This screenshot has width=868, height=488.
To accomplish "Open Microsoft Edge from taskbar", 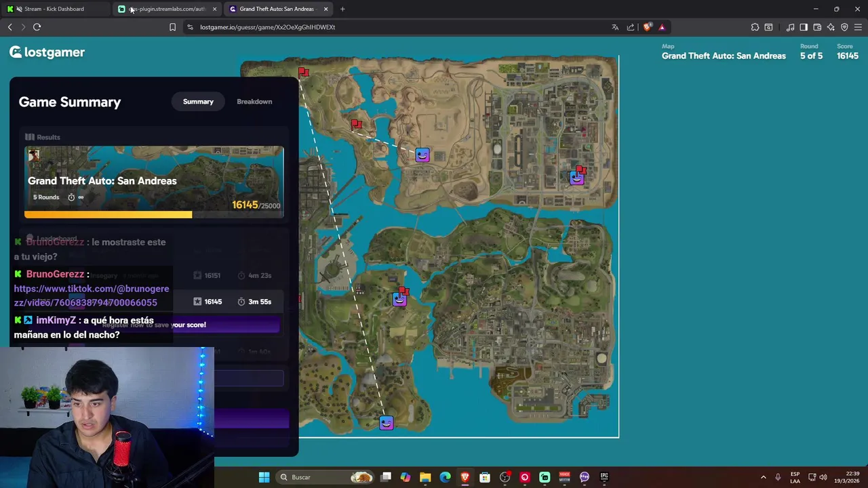I will coord(445,477).
